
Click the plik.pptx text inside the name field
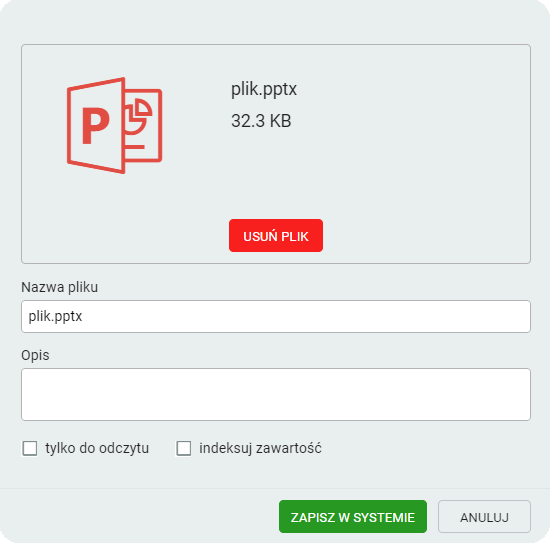point(55,316)
